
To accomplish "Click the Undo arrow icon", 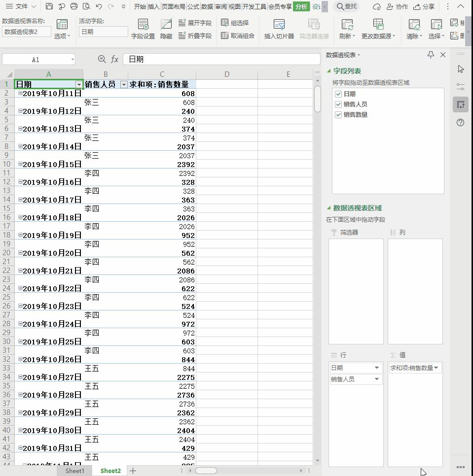I will click(x=99, y=6).
